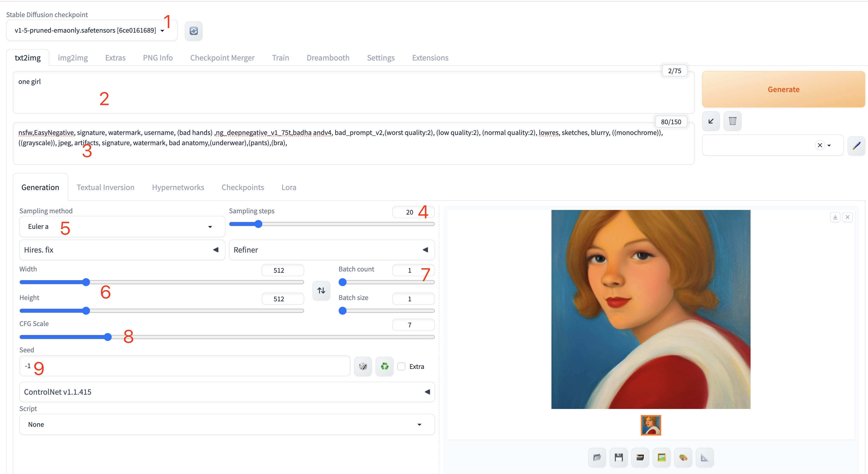868x474 pixels.
Task: Click the paint palette send-to-inpaint icon
Action: tap(683, 457)
